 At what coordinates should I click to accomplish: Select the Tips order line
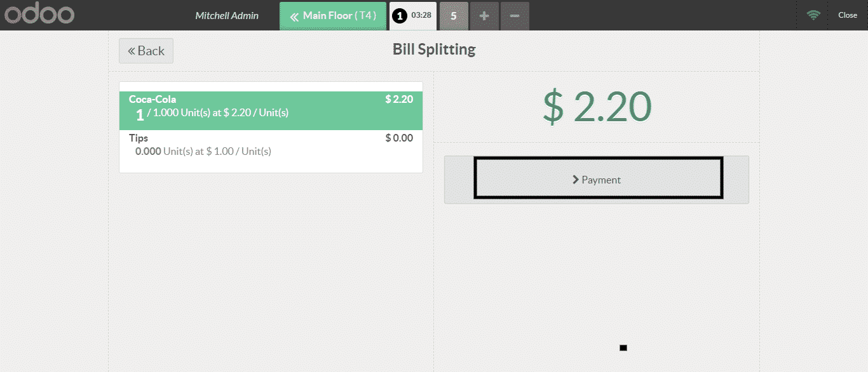[271, 145]
